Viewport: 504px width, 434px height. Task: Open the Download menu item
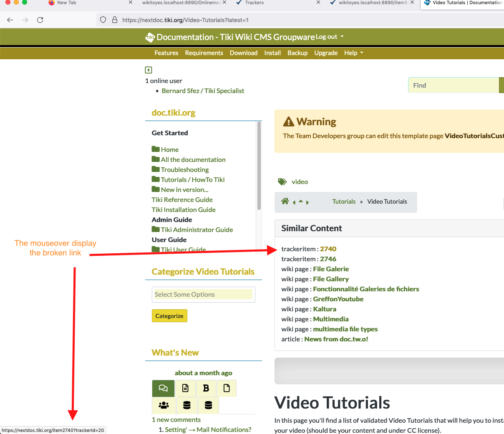pyautogui.click(x=244, y=53)
